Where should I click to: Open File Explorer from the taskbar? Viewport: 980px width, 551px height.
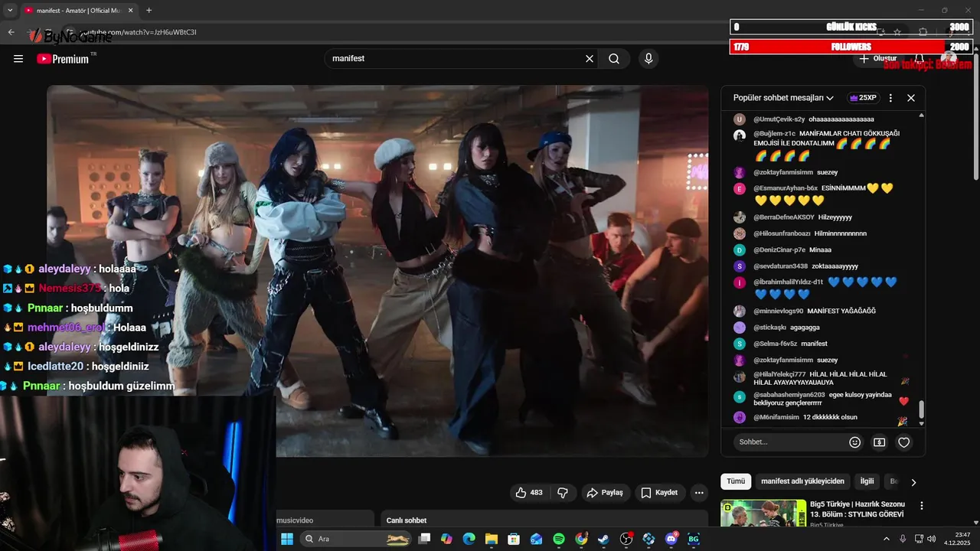point(492,540)
